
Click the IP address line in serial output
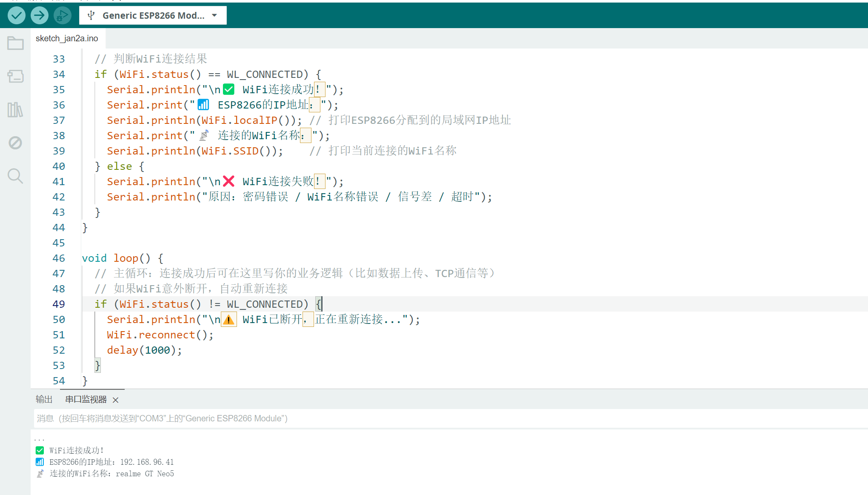tap(111, 462)
